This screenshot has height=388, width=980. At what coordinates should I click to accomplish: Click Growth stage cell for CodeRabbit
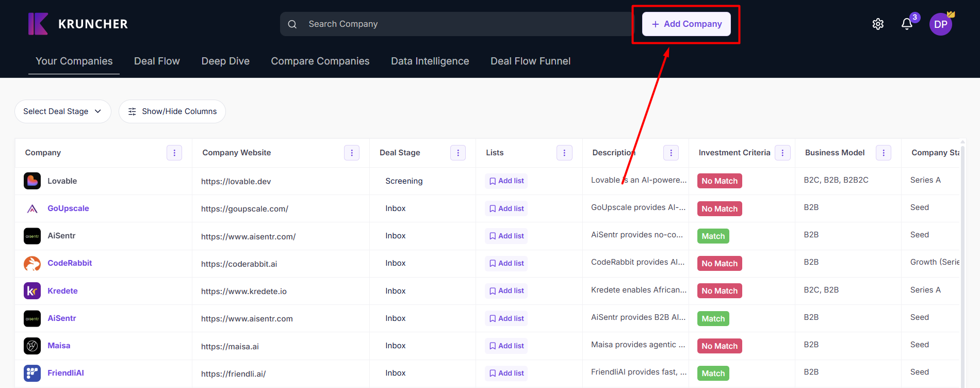coord(934,262)
